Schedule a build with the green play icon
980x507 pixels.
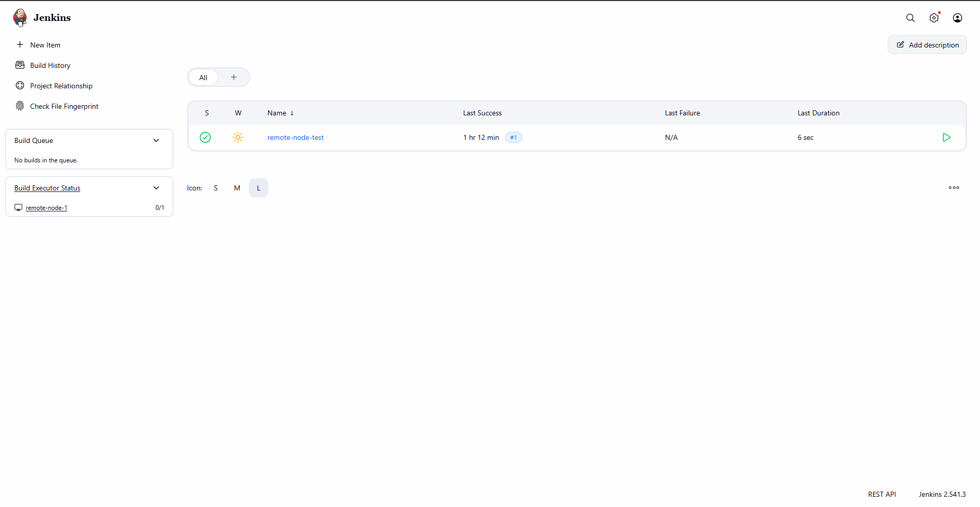(946, 137)
